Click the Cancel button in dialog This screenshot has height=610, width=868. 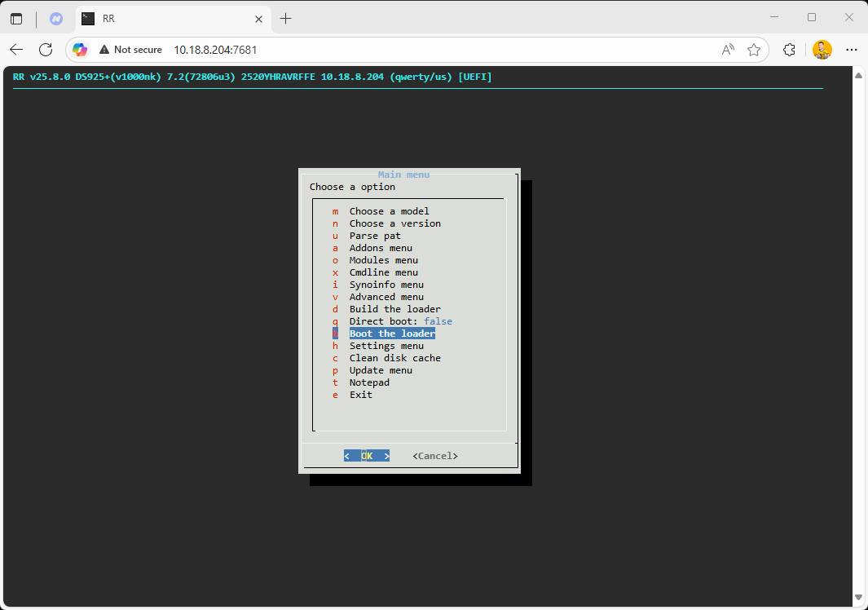tap(435, 455)
